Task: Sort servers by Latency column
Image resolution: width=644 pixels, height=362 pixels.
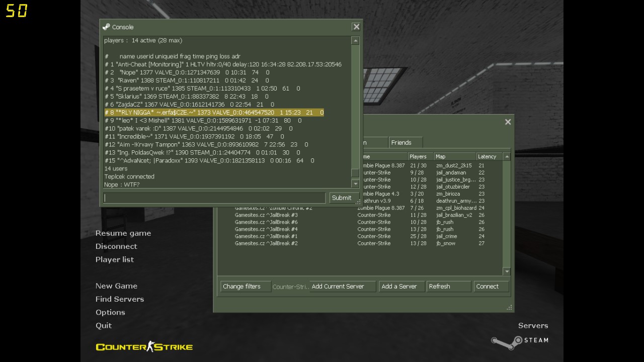Action: click(x=489, y=156)
